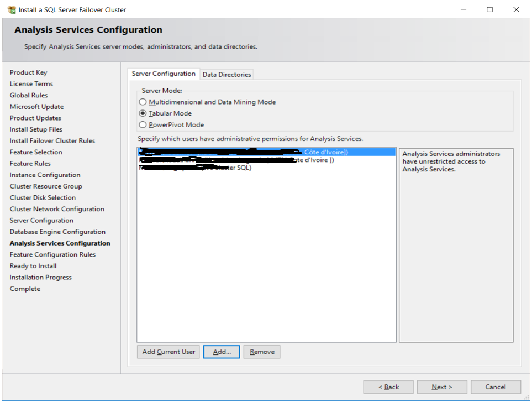This screenshot has height=402, width=532.
Task: Click the Product Key step
Action: click(x=29, y=72)
